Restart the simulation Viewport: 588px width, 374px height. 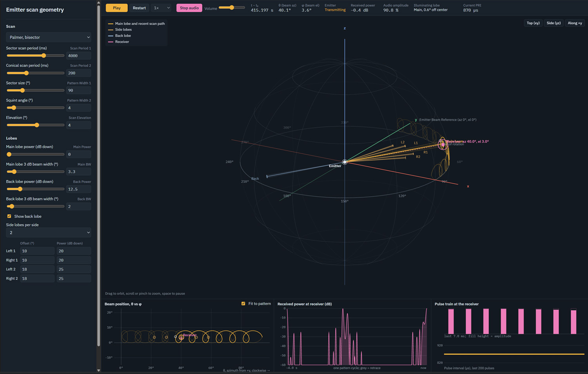139,8
